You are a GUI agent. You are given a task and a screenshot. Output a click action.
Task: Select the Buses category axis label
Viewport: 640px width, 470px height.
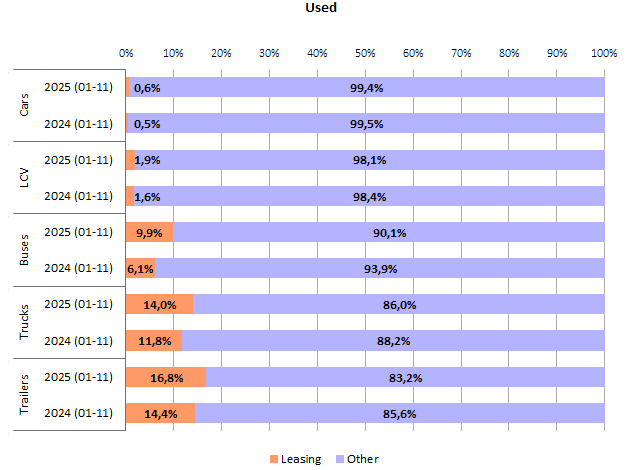[x=25, y=250]
